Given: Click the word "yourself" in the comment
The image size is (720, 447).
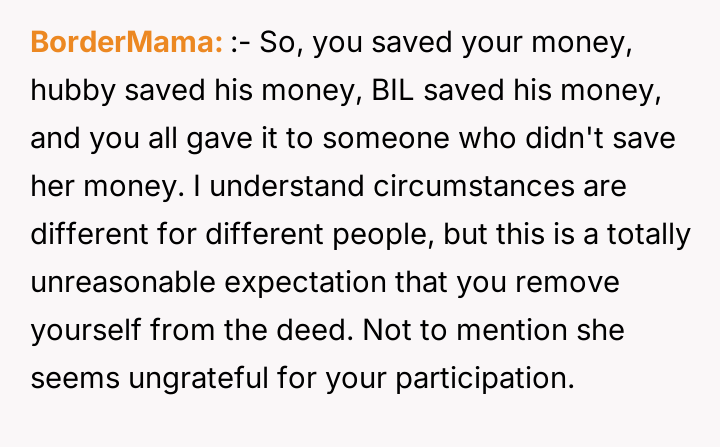Looking at the screenshot, I should point(74,331).
